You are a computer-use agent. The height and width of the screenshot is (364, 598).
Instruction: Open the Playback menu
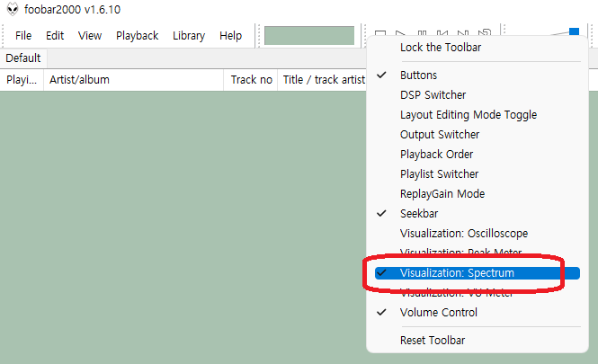coord(138,35)
